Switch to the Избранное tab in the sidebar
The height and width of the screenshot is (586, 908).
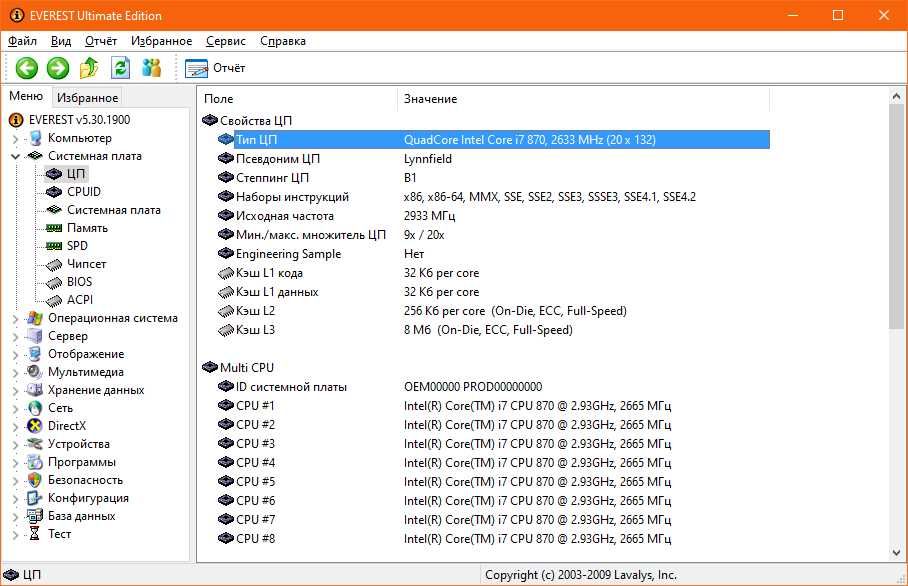(x=87, y=97)
